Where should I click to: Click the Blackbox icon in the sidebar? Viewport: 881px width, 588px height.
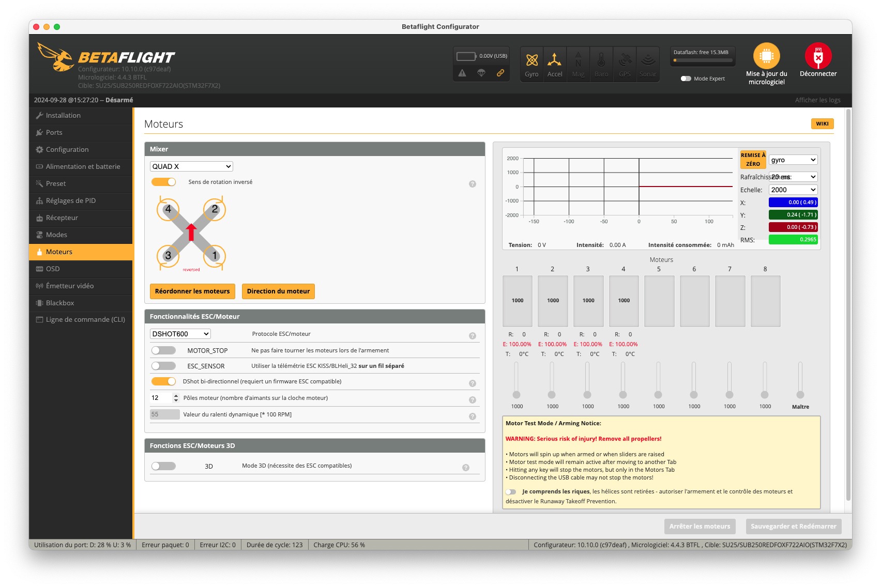(x=39, y=303)
